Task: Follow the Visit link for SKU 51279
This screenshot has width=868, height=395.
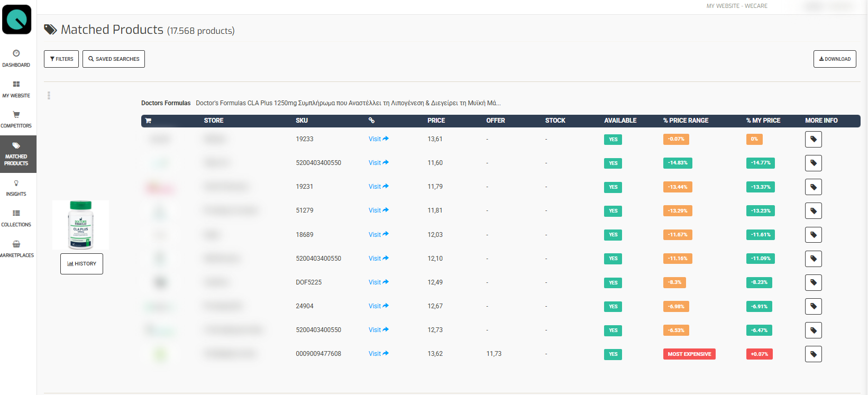Action: click(378, 210)
